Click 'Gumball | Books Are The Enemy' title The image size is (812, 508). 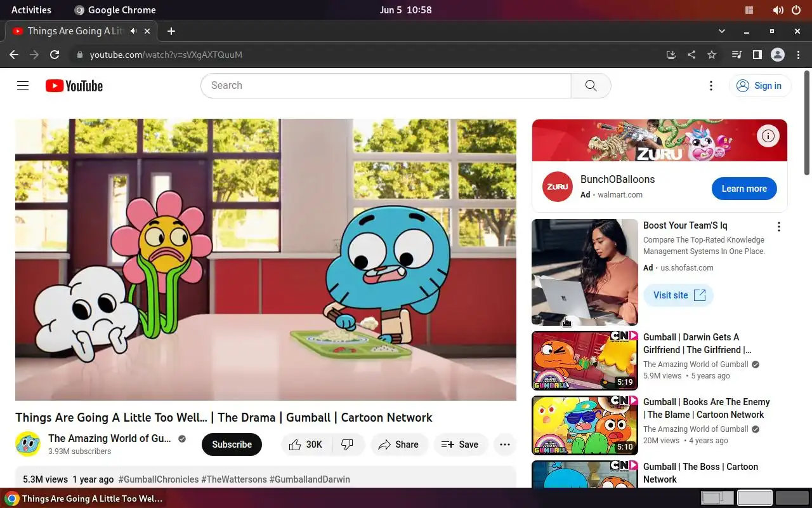click(706, 408)
